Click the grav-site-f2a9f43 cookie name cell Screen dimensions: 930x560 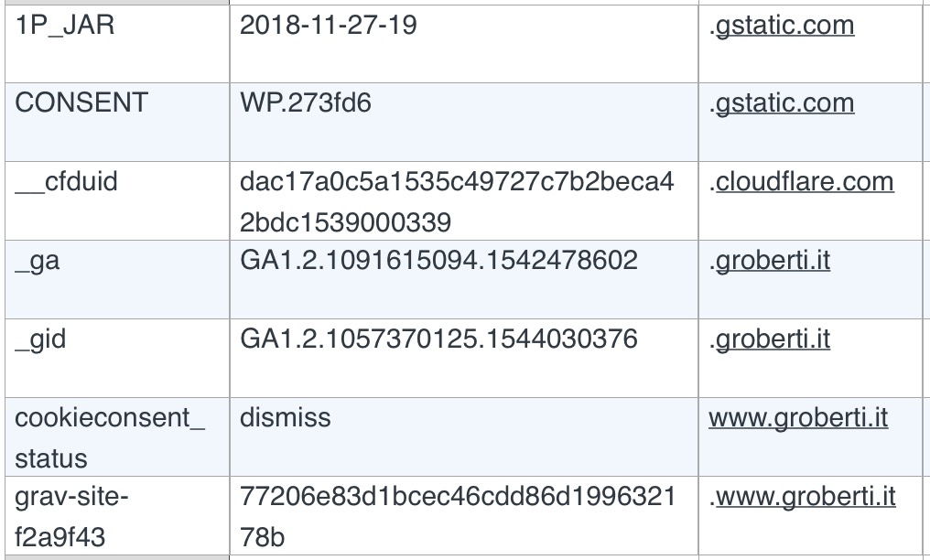coord(117,515)
